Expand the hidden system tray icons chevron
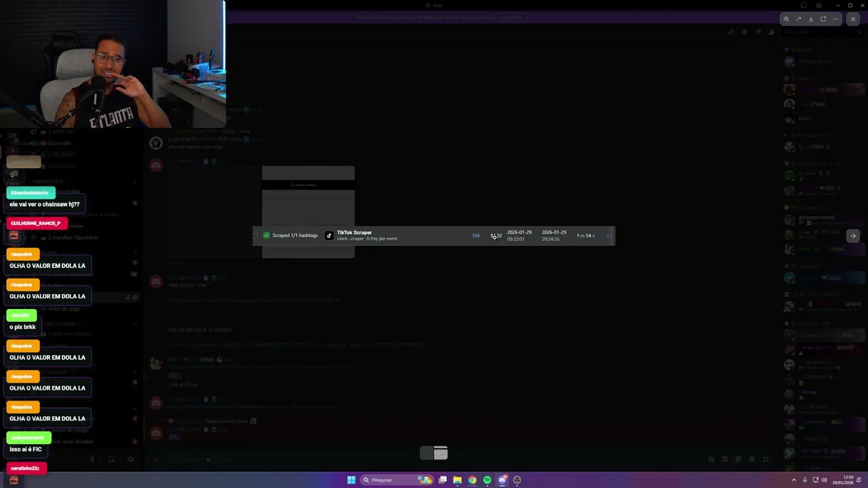868x488 pixels. [794, 480]
